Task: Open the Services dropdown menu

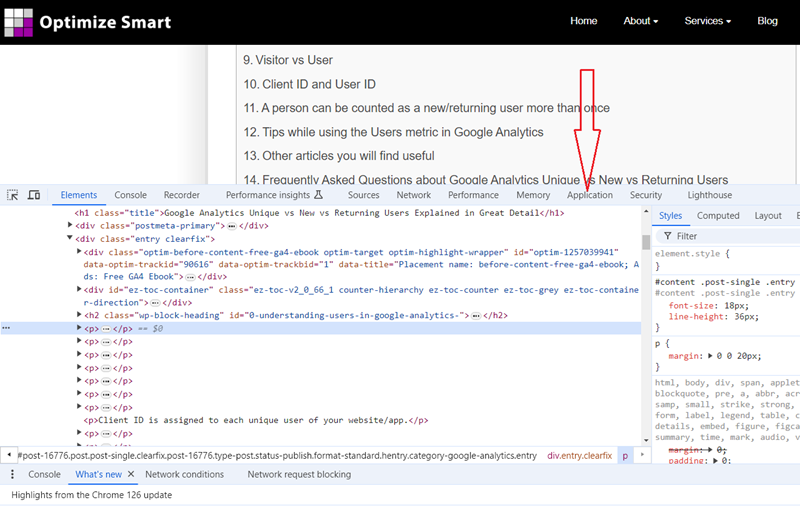Action: tap(708, 21)
